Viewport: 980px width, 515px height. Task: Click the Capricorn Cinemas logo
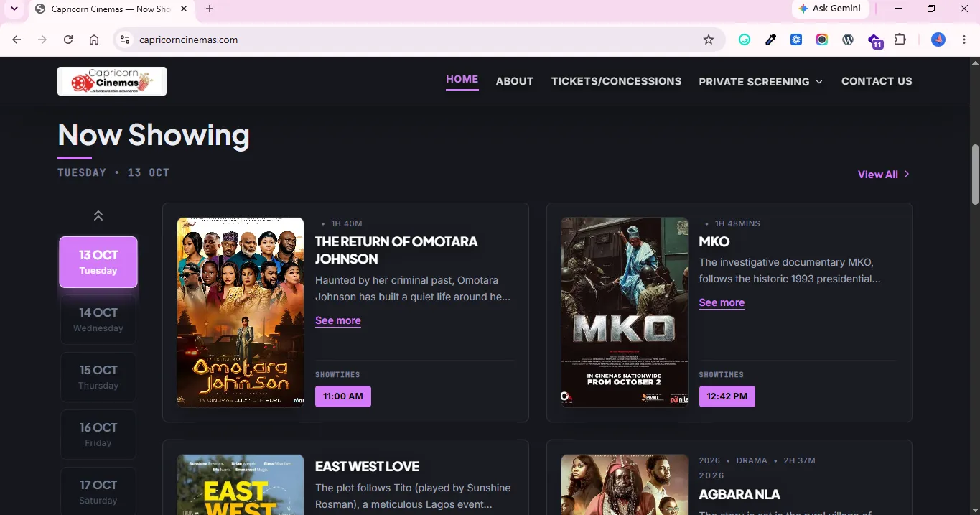point(112,81)
